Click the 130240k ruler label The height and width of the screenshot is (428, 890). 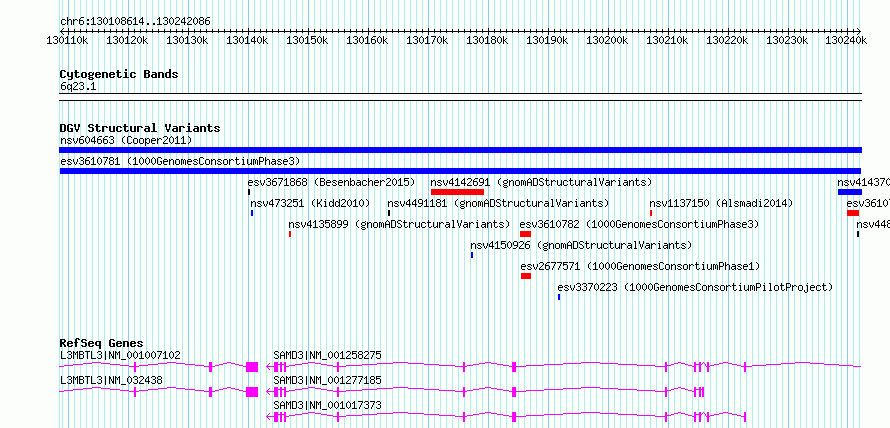pyautogui.click(x=846, y=40)
